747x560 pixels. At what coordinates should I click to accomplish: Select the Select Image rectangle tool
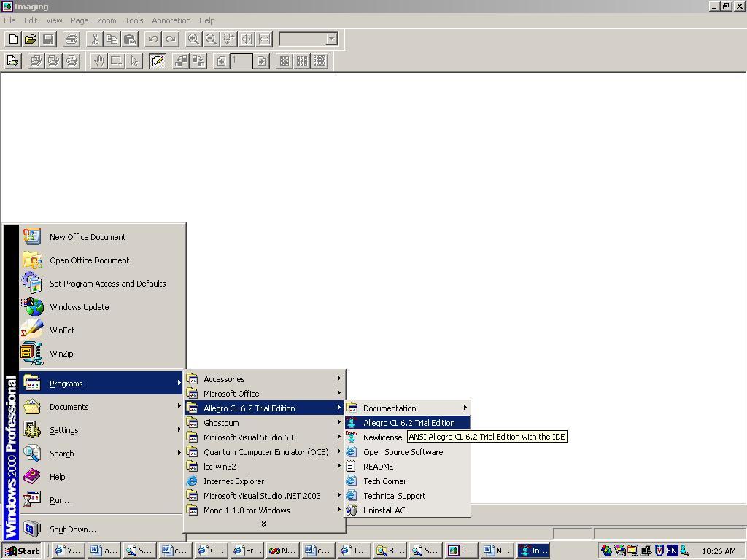116,61
